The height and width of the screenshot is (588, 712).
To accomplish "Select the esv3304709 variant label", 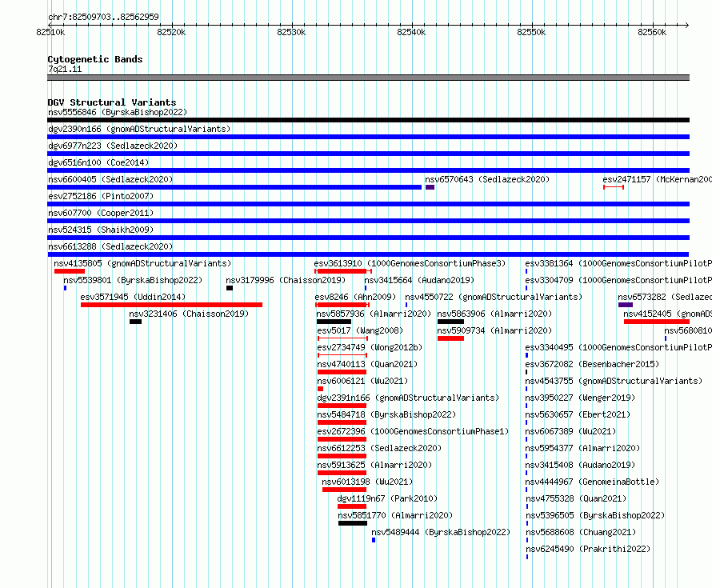I will (x=618, y=280).
